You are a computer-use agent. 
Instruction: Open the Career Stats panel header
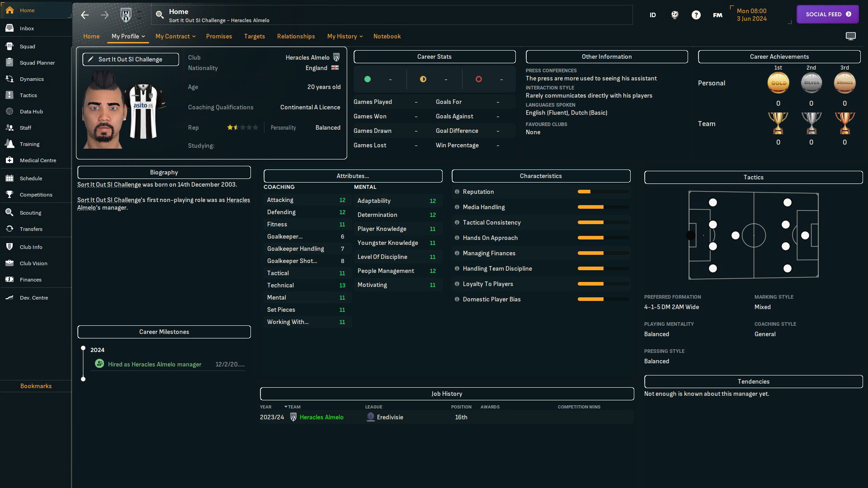pyautogui.click(x=434, y=56)
